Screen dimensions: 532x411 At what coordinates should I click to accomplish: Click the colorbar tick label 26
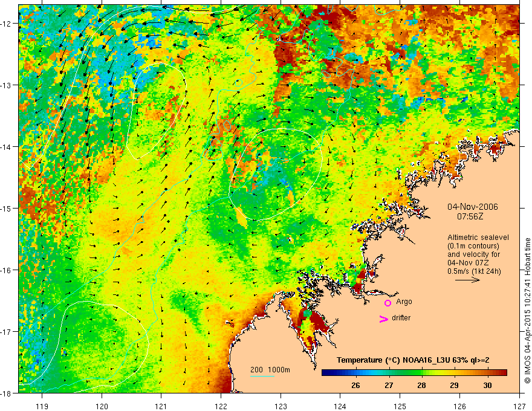pos(355,386)
